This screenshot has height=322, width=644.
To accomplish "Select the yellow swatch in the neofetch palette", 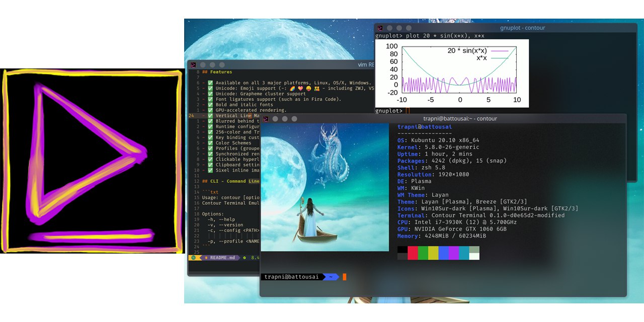I will pos(433,253).
